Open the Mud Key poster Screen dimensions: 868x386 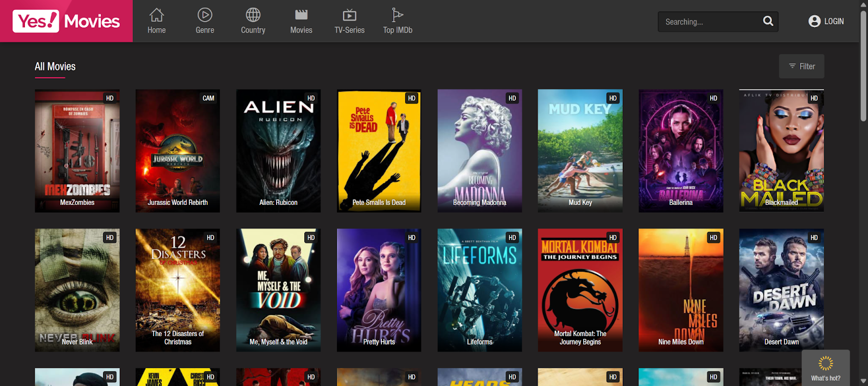(x=580, y=151)
